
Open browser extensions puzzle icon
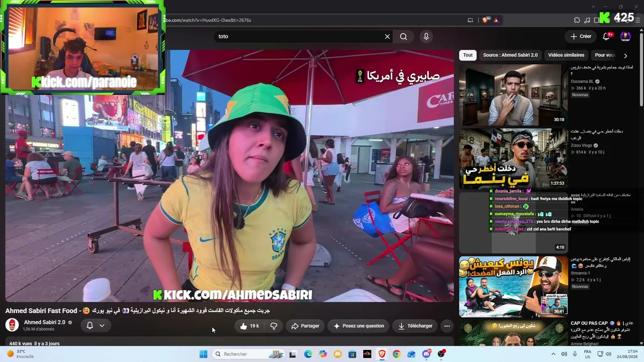pos(577,20)
